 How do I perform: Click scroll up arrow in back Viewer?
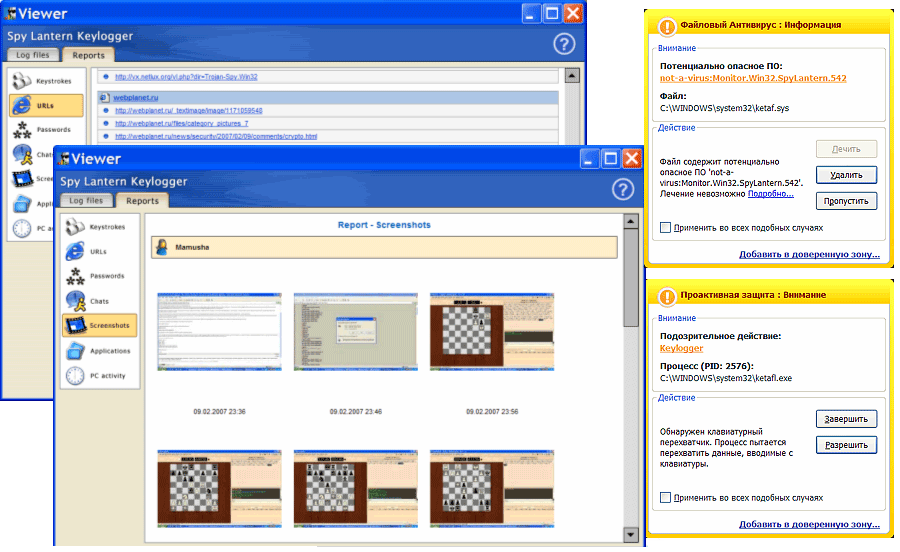pyautogui.click(x=572, y=76)
